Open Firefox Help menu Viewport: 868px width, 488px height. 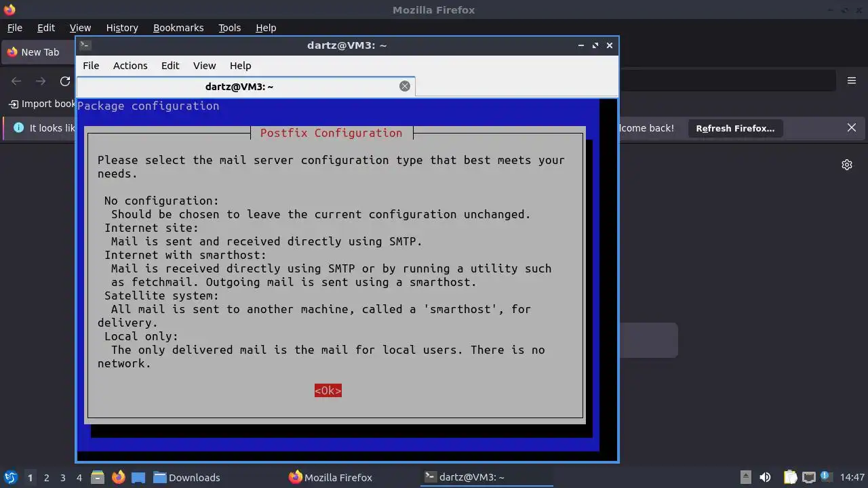pos(266,28)
